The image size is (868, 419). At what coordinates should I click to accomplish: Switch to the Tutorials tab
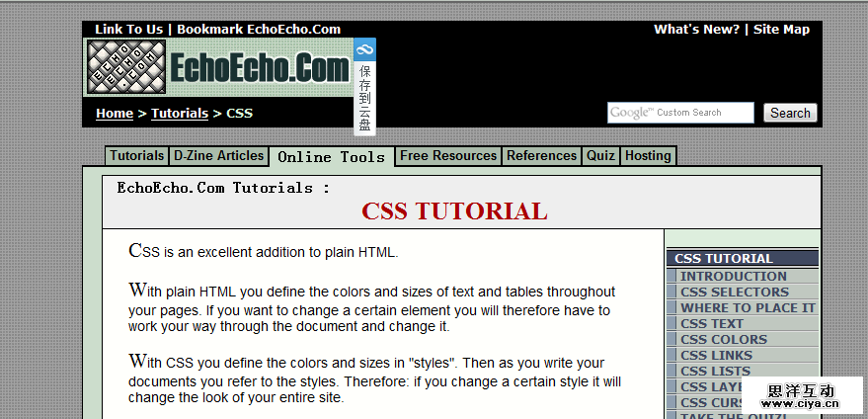136,156
